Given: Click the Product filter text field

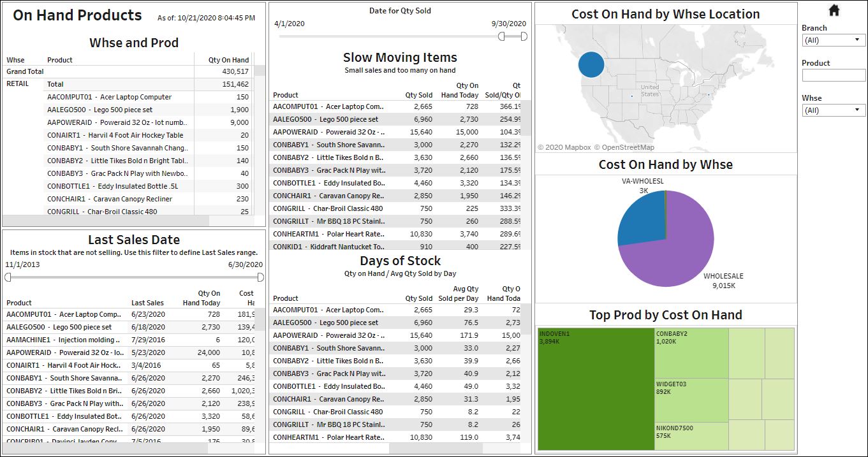Looking at the screenshot, I should tap(834, 75).
